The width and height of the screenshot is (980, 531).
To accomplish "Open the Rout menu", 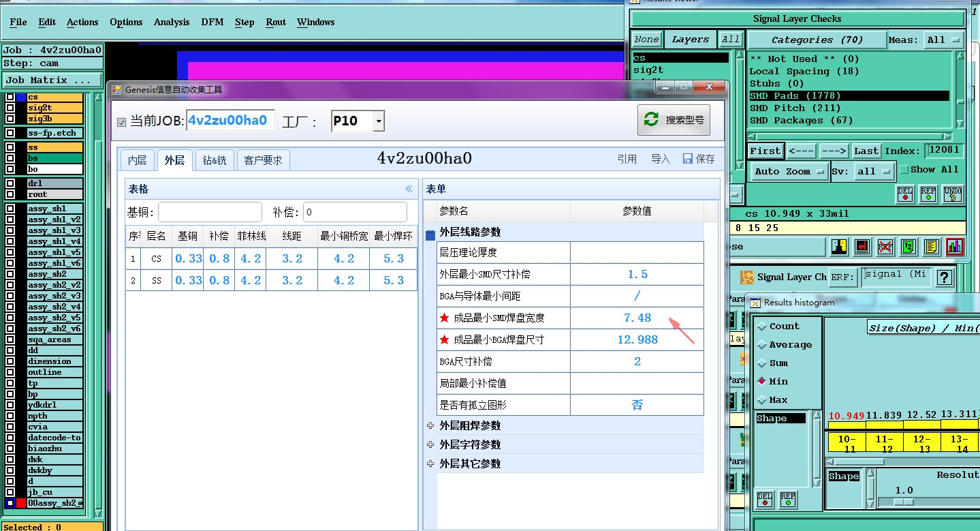I will pyautogui.click(x=276, y=22).
